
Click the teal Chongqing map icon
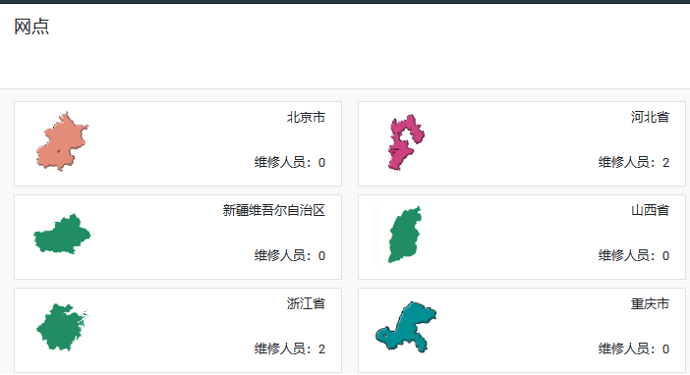point(406,327)
